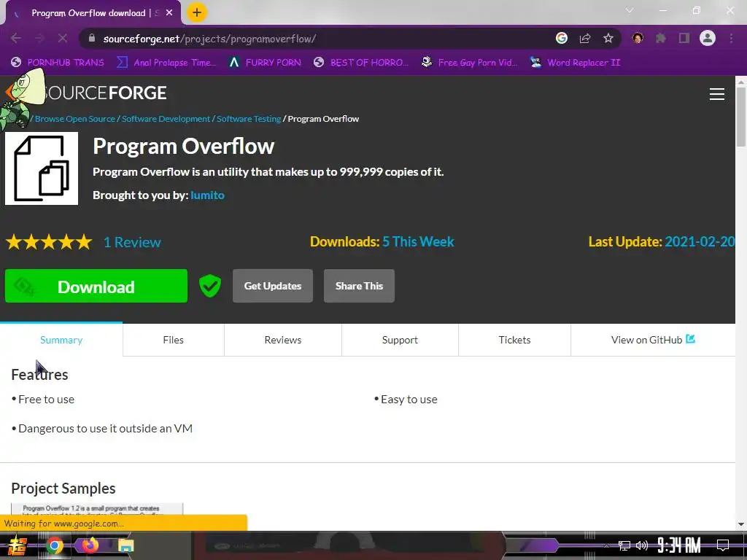Toggle the browser side panel
This screenshot has width=747, height=560.
click(684, 38)
